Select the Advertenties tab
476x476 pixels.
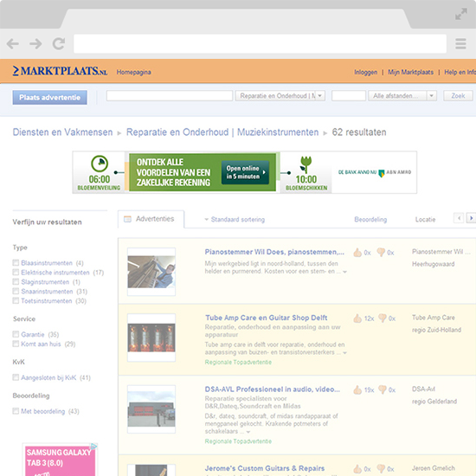click(x=151, y=219)
